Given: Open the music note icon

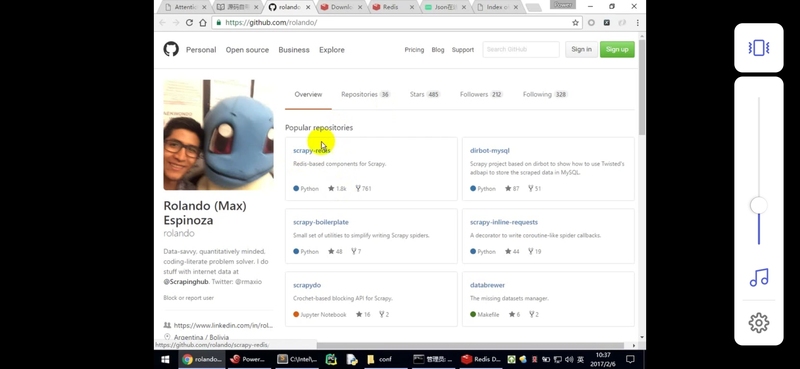Looking at the screenshot, I should click(x=759, y=278).
